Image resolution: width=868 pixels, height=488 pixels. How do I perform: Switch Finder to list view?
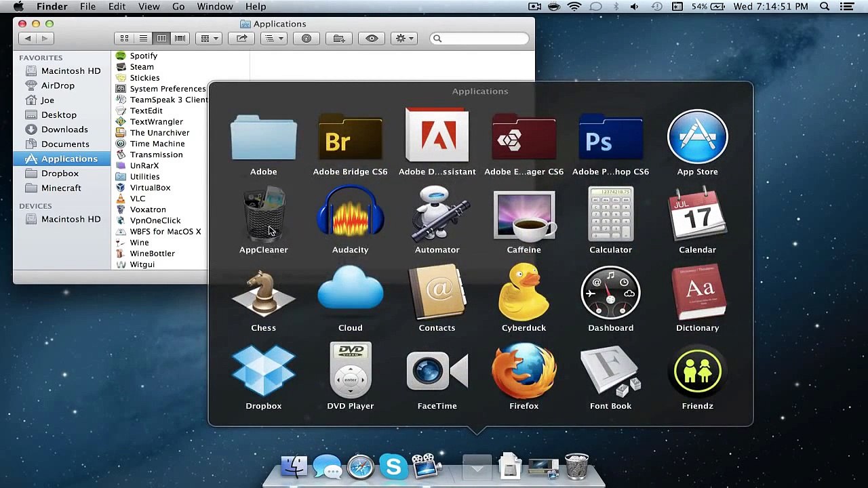coord(143,39)
